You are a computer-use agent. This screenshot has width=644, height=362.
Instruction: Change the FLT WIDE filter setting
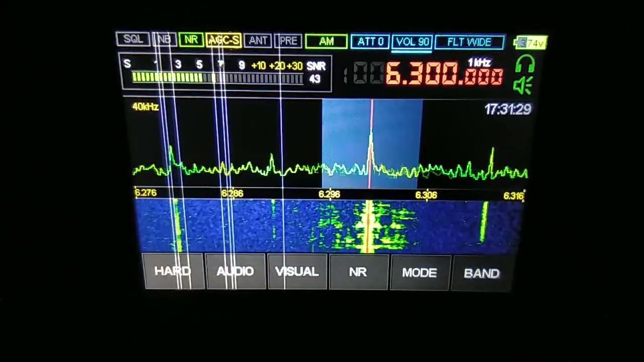(x=469, y=42)
